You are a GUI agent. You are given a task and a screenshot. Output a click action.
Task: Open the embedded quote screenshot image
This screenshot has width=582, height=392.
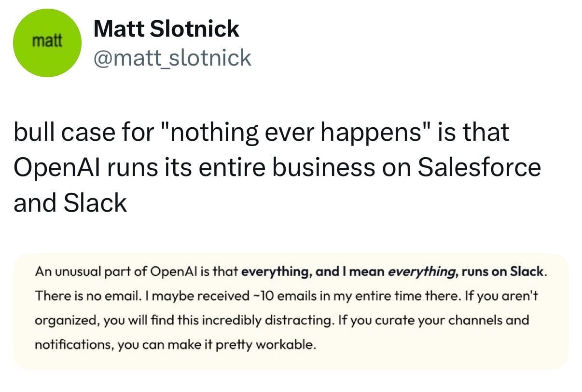(291, 311)
